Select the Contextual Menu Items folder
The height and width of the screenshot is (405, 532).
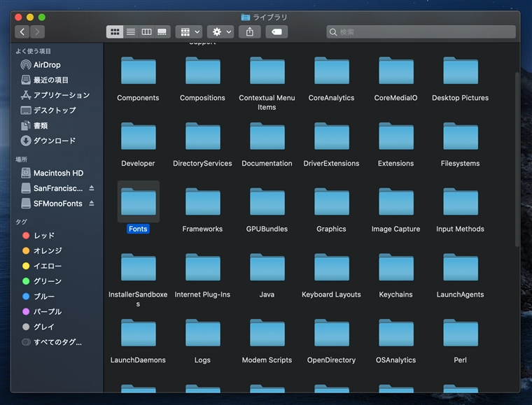(267, 71)
